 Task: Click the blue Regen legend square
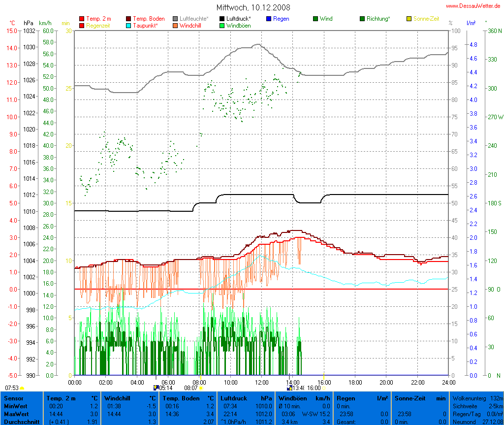tap(269, 19)
